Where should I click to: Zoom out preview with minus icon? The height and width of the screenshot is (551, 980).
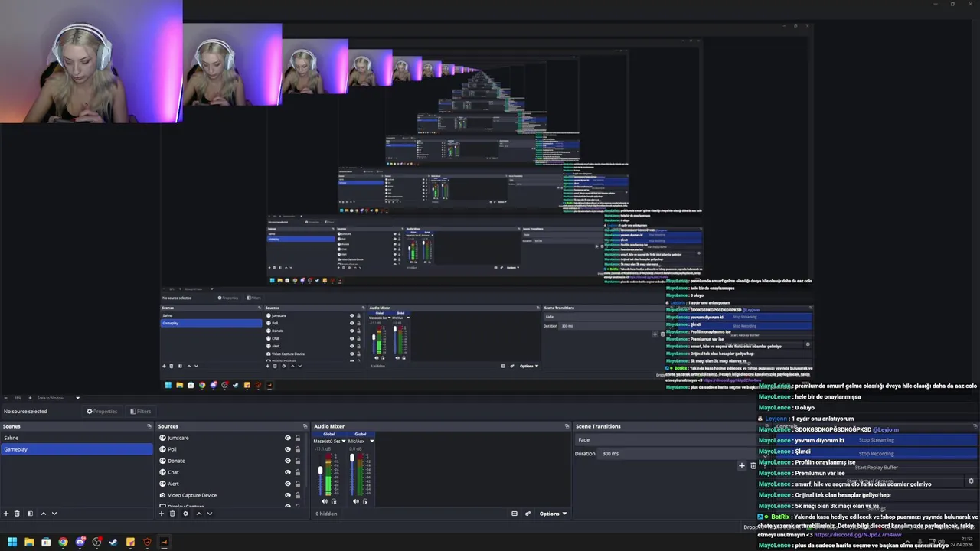pos(6,398)
